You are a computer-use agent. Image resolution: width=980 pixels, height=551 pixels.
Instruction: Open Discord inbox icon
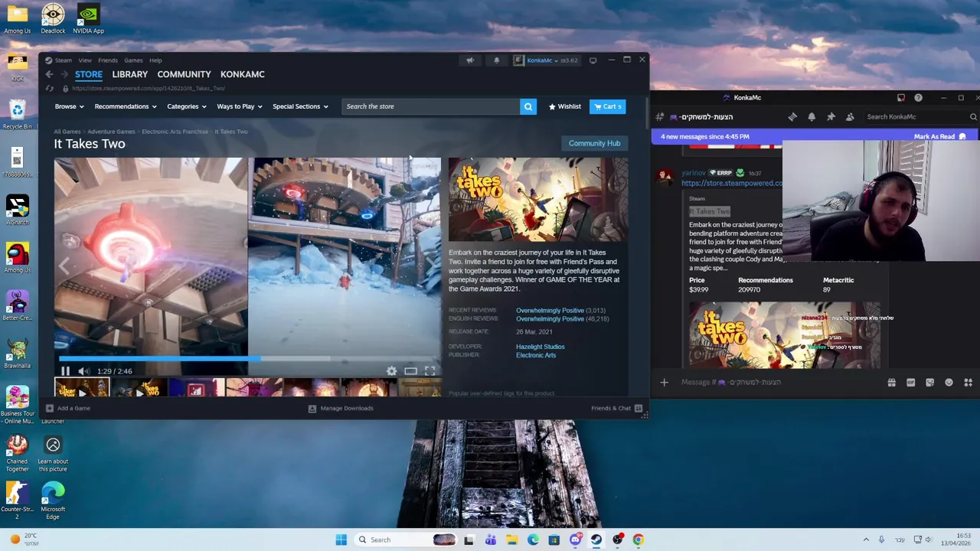pos(900,98)
